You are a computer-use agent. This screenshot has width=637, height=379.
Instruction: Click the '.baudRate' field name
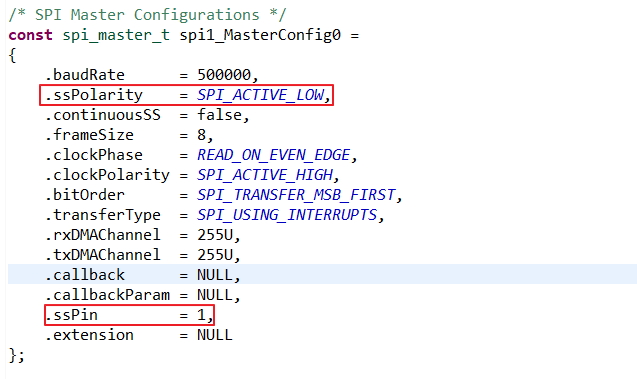pos(85,75)
